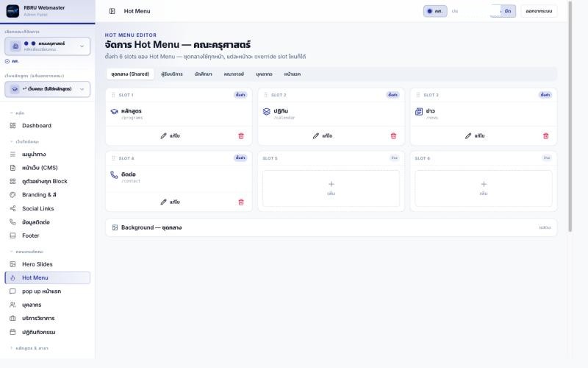Click the logout button at top right
The width and height of the screenshot is (588, 368).
539,11
